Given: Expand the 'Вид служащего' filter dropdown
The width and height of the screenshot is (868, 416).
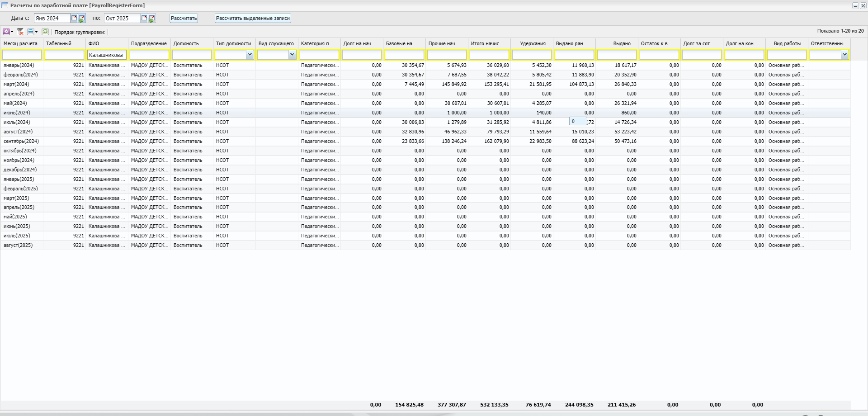Looking at the screenshot, I should (292, 55).
